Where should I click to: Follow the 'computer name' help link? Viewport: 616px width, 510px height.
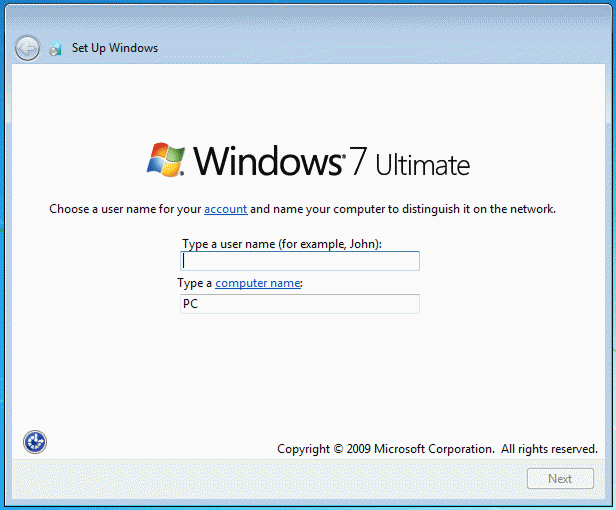(x=257, y=284)
